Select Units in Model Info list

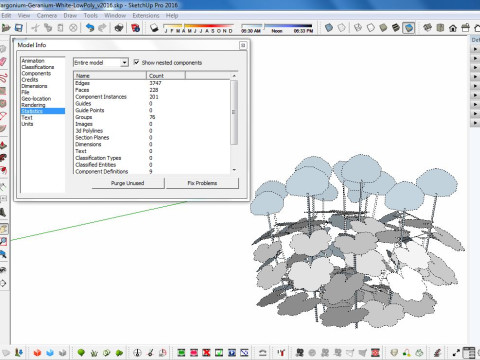coord(27,124)
